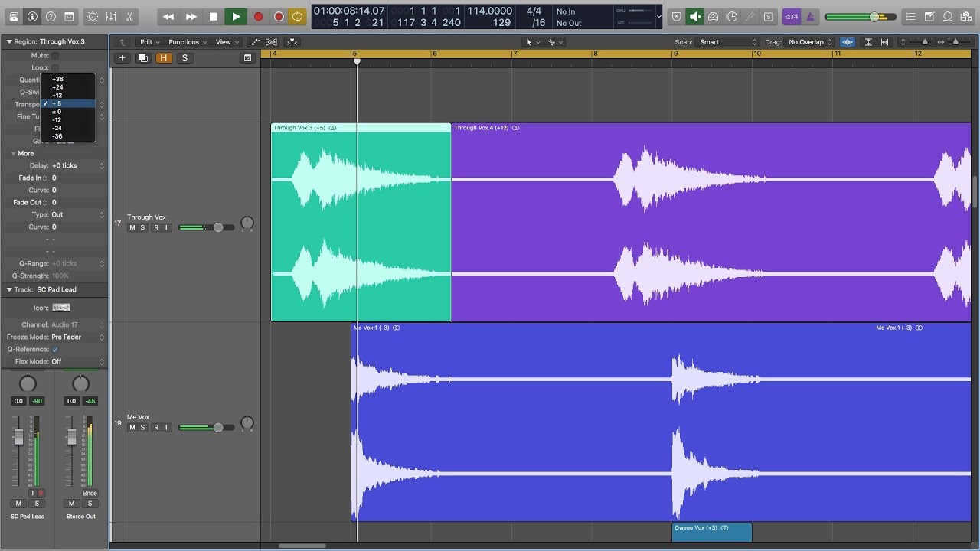This screenshot has width=980, height=551.
Task: Open the Delay +0 ticks dropdown
Action: point(77,165)
